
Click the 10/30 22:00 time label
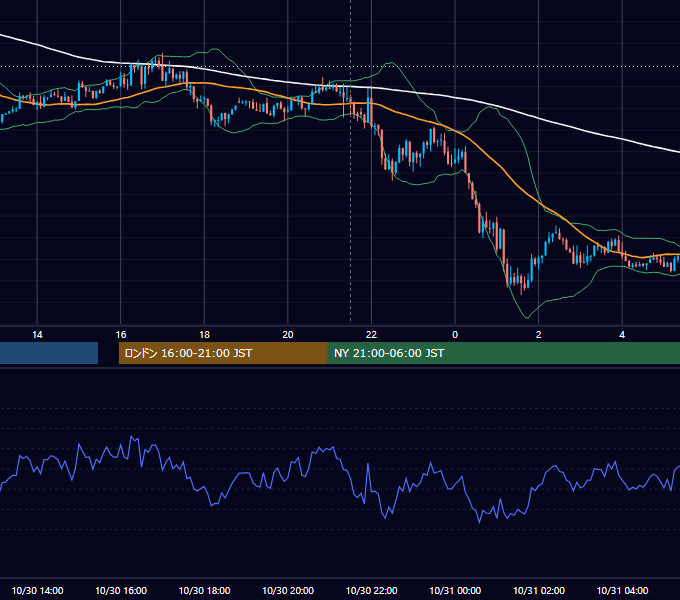pos(372,590)
